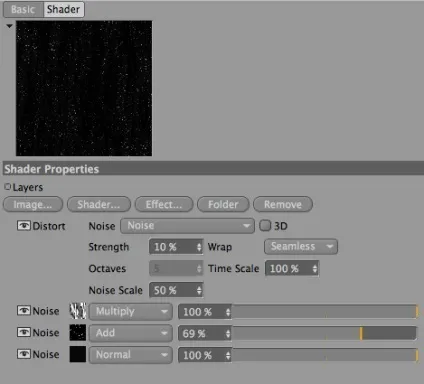
Task: Click the Distort layer name
Action: tap(49, 226)
